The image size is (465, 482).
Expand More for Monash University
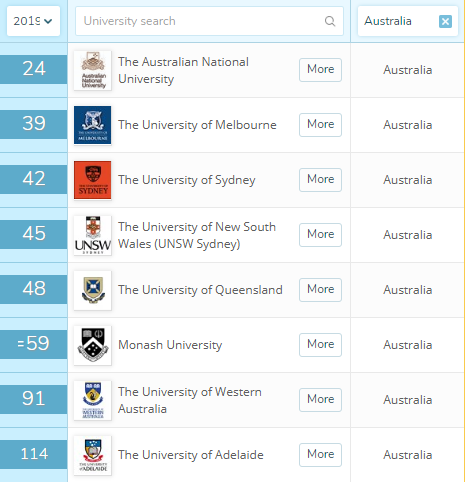(x=320, y=345)
